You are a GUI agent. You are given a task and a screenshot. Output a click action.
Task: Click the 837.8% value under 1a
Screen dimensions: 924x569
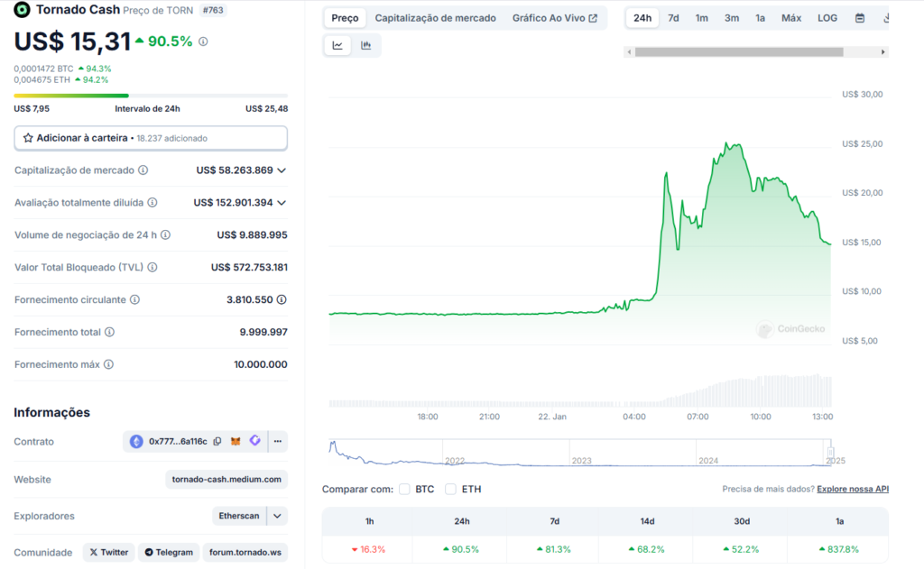pos(839,549)
